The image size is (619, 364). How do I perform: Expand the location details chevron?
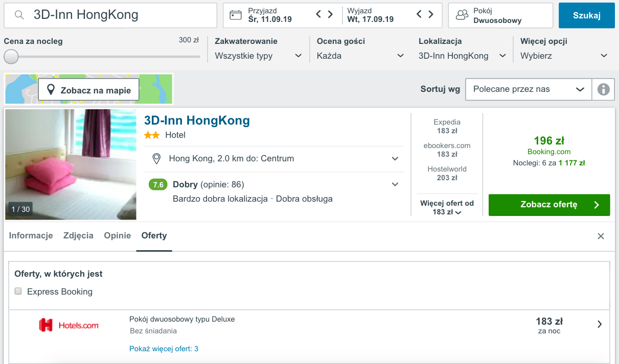395,159
